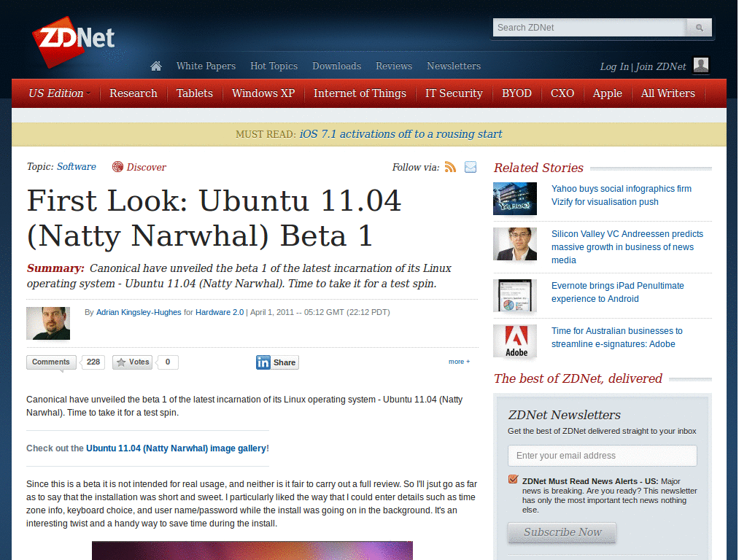Open the user avatar profile icon
The width and height of the screenshot is (747, 560).
(x=701, y=65)
